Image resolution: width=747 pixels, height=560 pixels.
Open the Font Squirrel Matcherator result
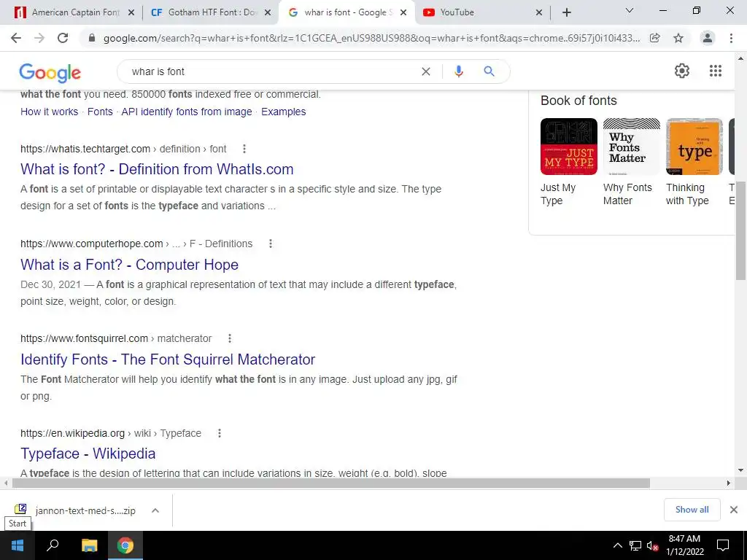click(x=168, y=359)
